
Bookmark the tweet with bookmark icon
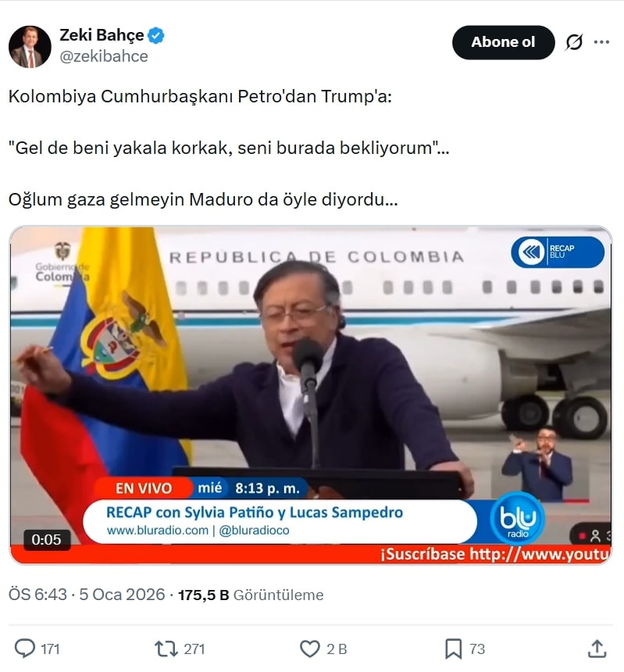pyautogui.click(x=453, y=649)
